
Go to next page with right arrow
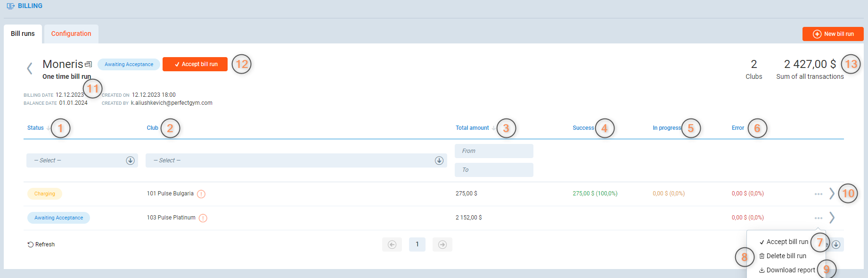(x=442, y=244)
